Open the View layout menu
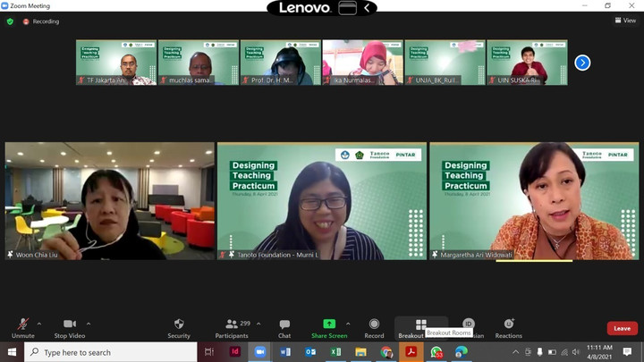Viewport: 644px width, 362px height. pos(625,21)
